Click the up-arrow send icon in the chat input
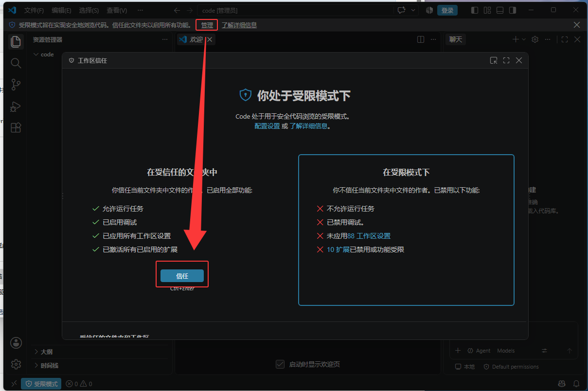Screen dimensions: 588x391 570,351
